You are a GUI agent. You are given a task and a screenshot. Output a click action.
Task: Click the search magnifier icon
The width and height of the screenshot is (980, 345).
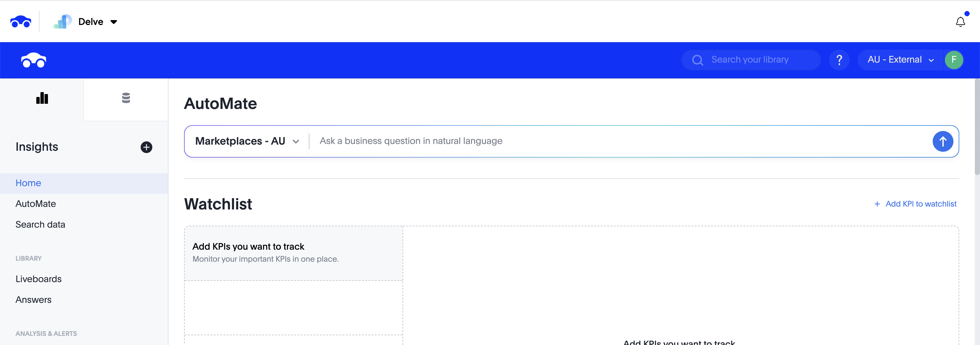[x=697, y=60]
